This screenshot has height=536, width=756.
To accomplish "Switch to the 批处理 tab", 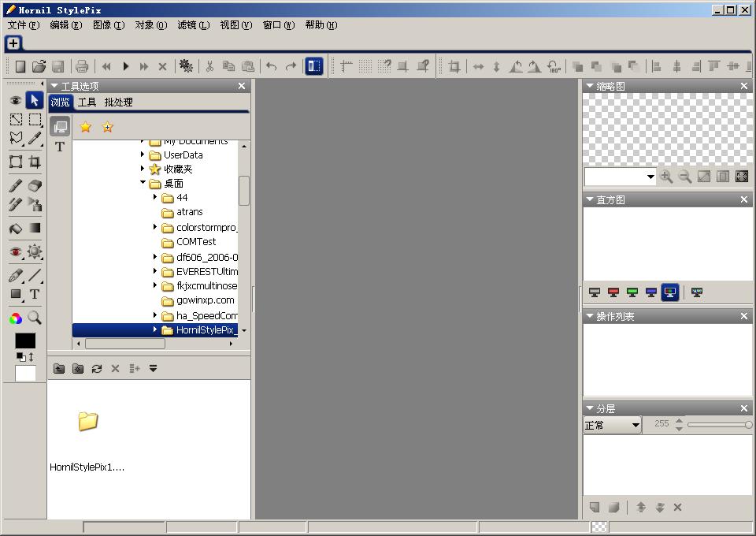I will (x=119, y=102).
